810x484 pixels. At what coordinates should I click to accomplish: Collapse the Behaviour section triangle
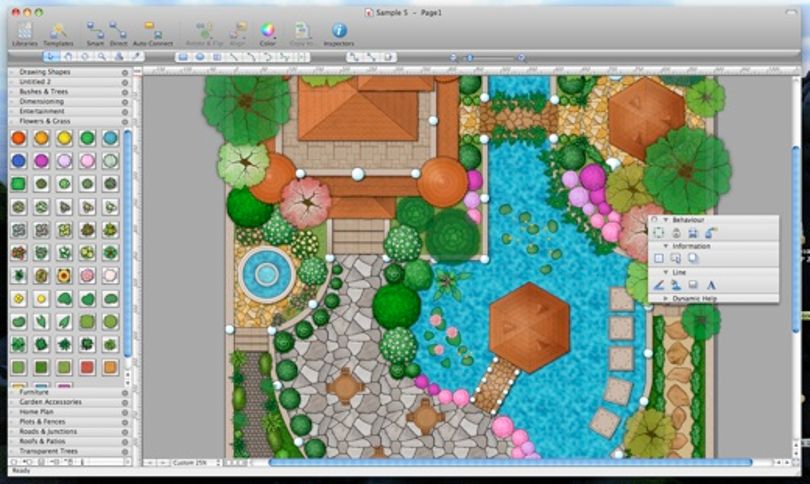pyautogui.click(x=666, y=220)
